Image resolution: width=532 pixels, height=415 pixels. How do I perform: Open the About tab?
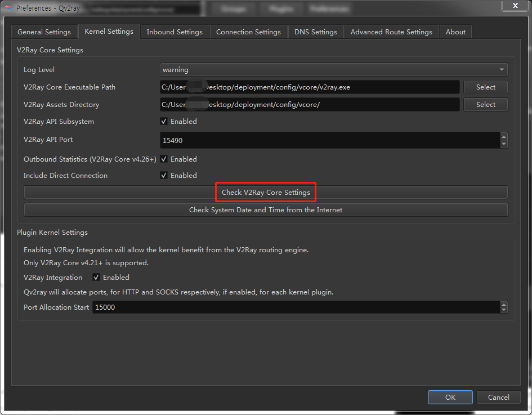click(x=455, y=32)
